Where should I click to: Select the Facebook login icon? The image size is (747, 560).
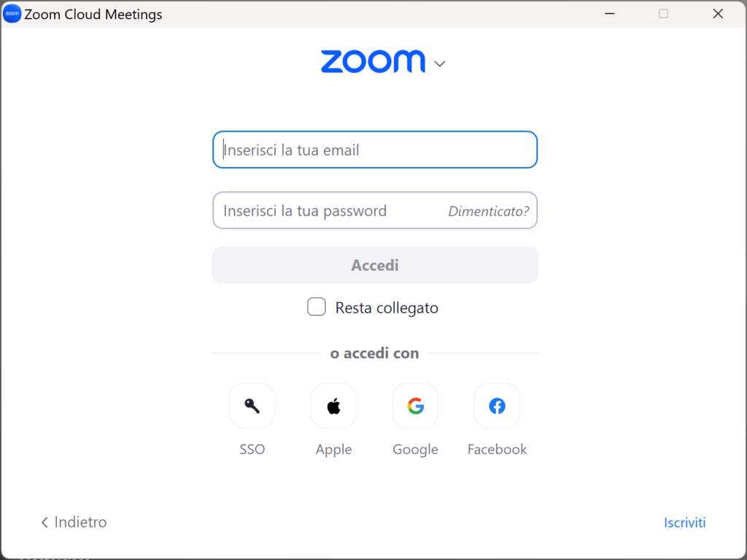click(x=497, y=405)
